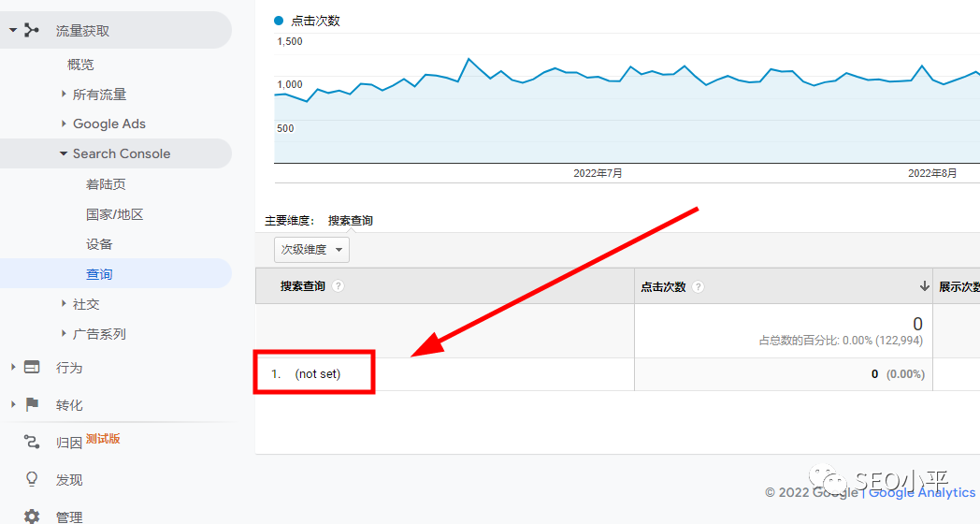980x524 pixels.
Task: Open the 转化 section label
Action: click(x=69, y=405)
